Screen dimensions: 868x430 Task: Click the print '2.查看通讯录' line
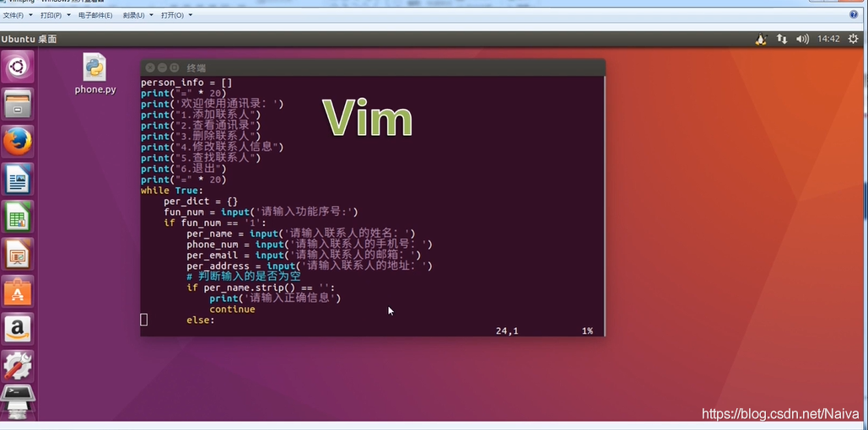tap(201, 126)
